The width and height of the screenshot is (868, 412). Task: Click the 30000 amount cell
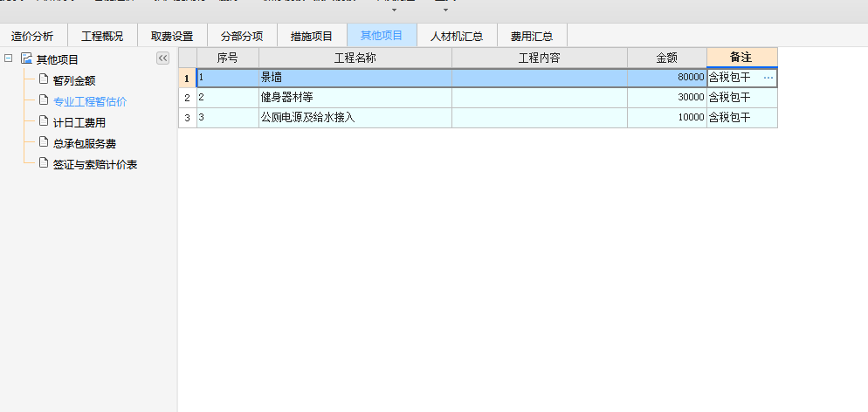[667, 98]
